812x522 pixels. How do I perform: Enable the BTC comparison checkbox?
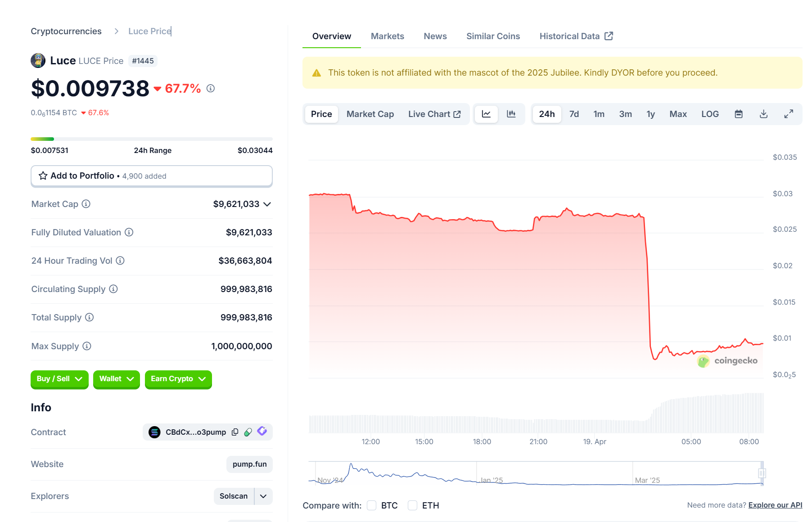click(x=371, y=505)
